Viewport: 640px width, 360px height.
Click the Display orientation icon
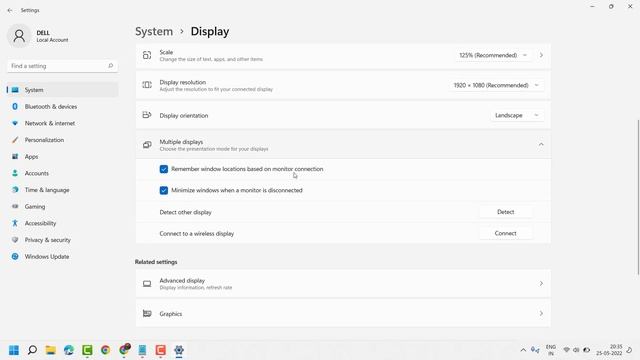[147, 115]
